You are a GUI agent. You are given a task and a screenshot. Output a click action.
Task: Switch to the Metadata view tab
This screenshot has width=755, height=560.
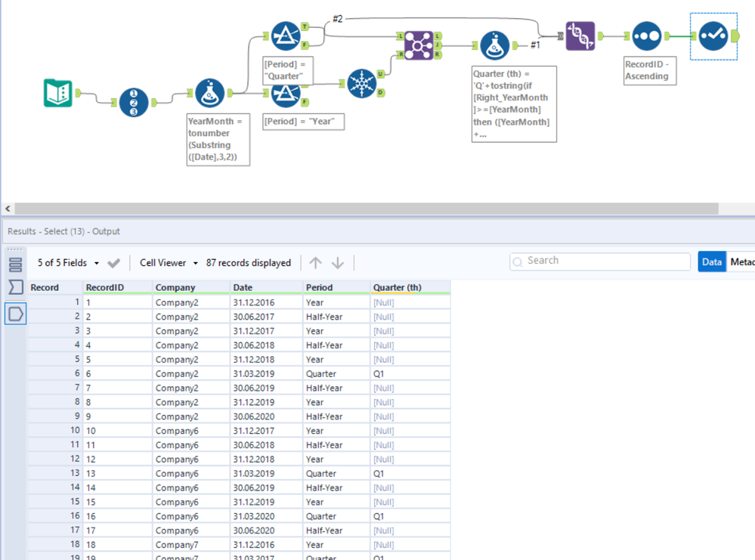coord(741,262)
